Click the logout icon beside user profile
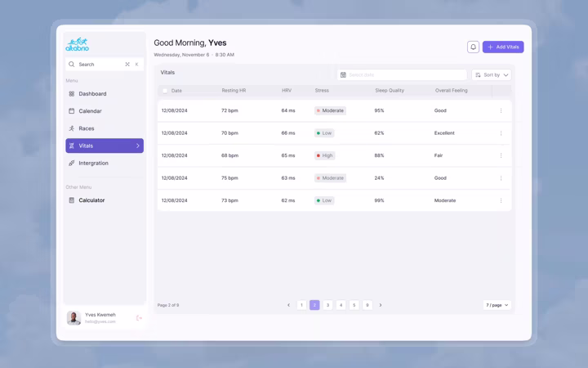 pos(139,318)
